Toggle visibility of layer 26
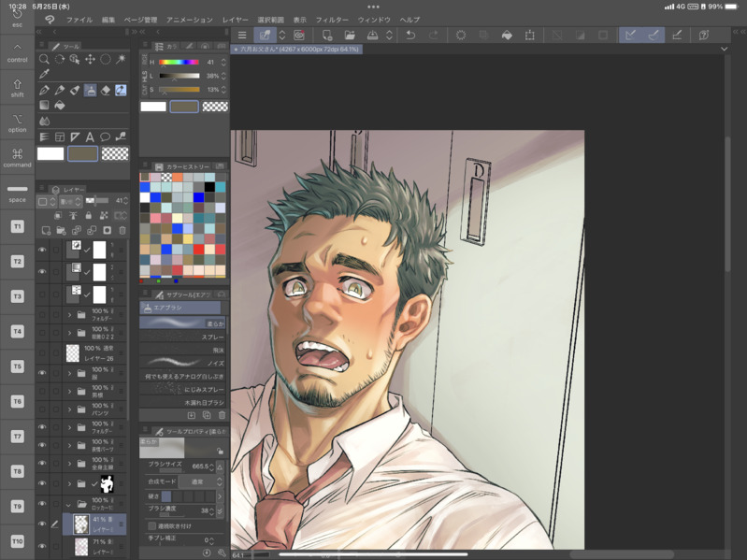The width and height of the screenshot is (747, 560). click(42, 353)
